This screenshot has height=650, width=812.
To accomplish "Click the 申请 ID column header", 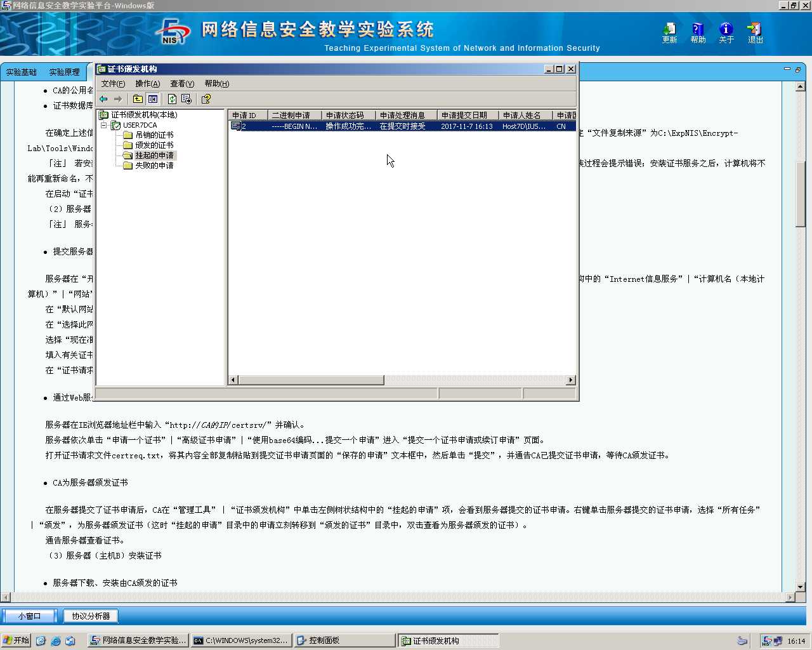I will tap(248, 115).
